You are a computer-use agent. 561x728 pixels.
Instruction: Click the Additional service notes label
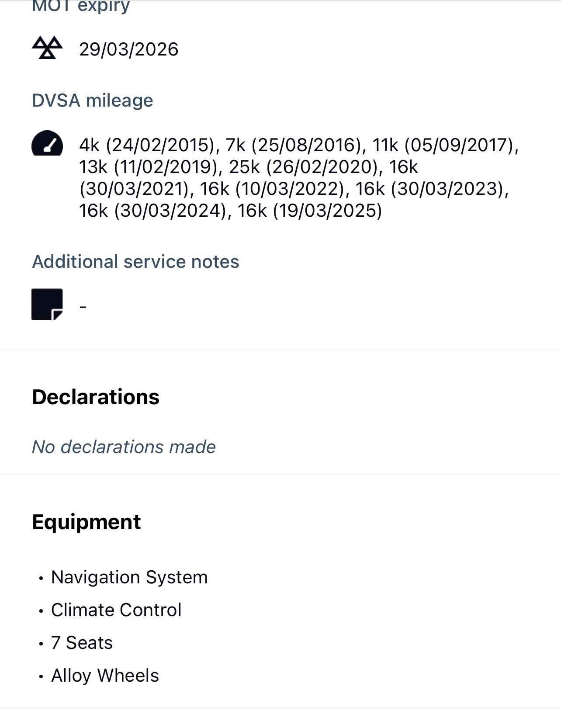tap(135, 262)
